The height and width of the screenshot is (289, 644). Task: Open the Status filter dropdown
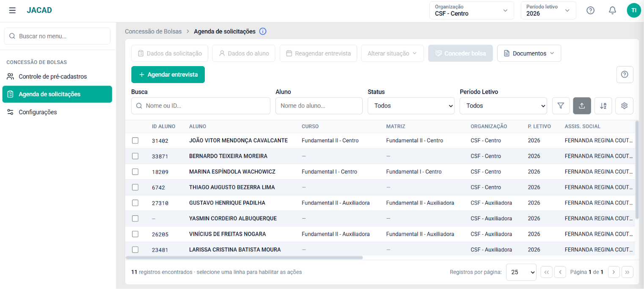(411, 106)
